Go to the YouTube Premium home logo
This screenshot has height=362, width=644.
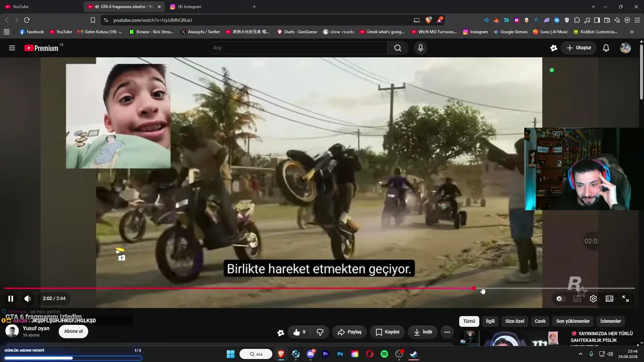(41, 48)
